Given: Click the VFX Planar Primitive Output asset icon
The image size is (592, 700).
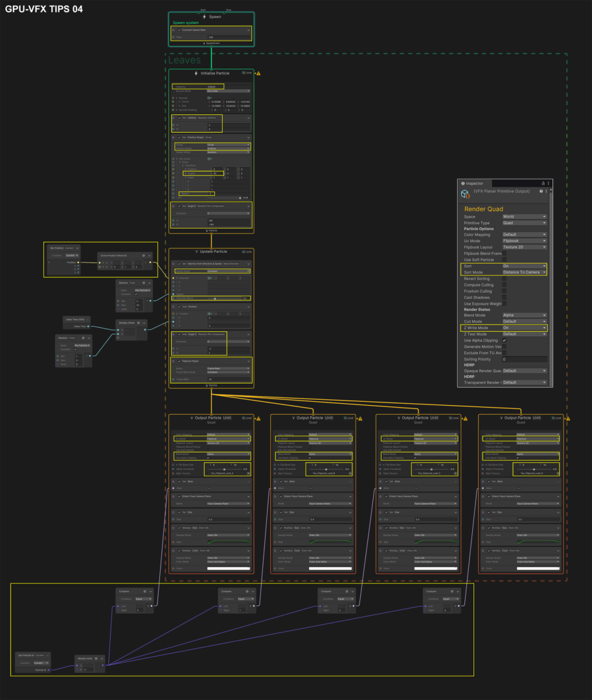Looking at the screenshot, I should [x=465, y=193].
